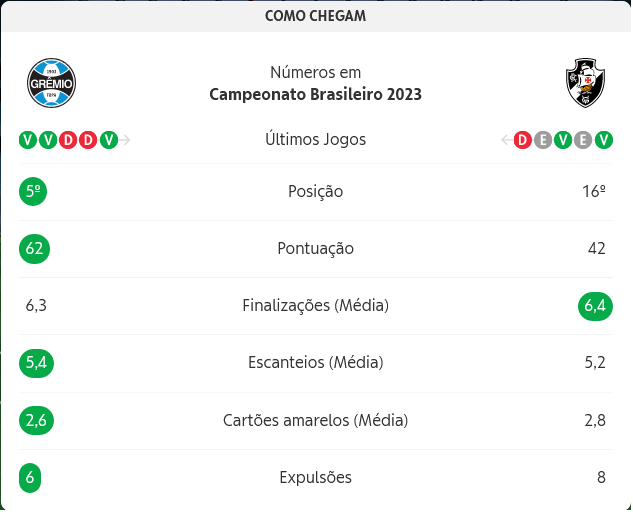The image size is (633, 512).
Task: Click Vasco's rightmost green V result badge
Action: pos(604,140)
